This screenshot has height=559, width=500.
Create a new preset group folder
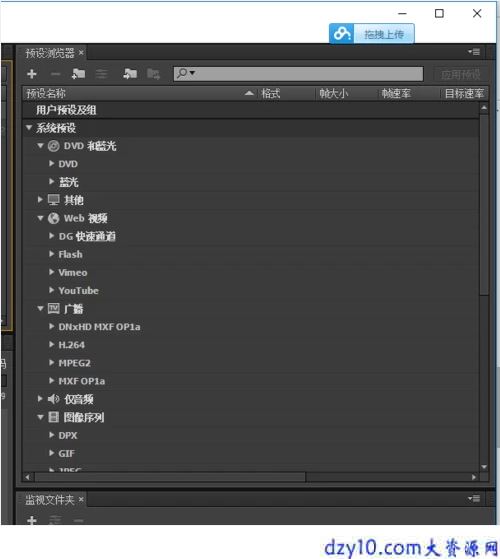pos(78,74)
